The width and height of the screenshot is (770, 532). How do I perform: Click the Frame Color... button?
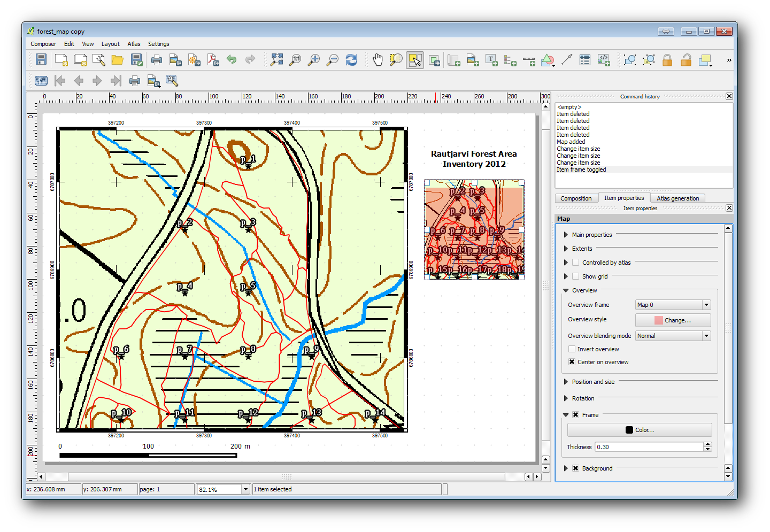(x=640, y=430)
